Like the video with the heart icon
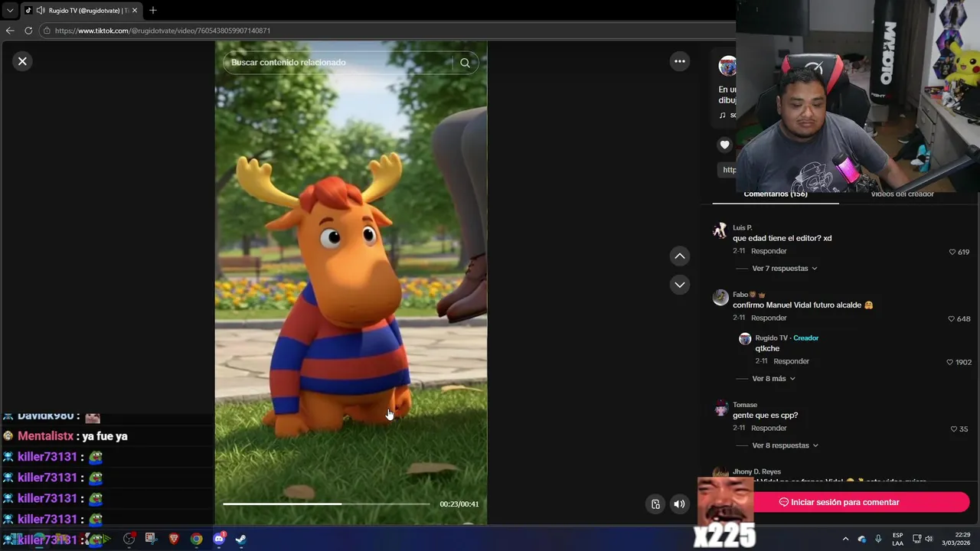The height and width of the screenshot is (551, 980). [725, 145]
